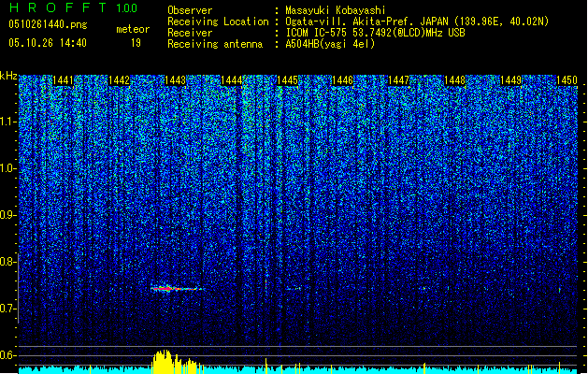Image resolution: width=588 pixels, height=374 pixels.
Task: Click the Receiver label
Action: 190,33
